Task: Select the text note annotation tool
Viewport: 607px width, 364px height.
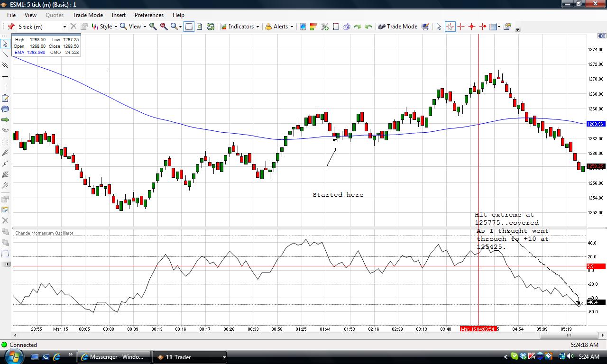Action: pos(5,98)
